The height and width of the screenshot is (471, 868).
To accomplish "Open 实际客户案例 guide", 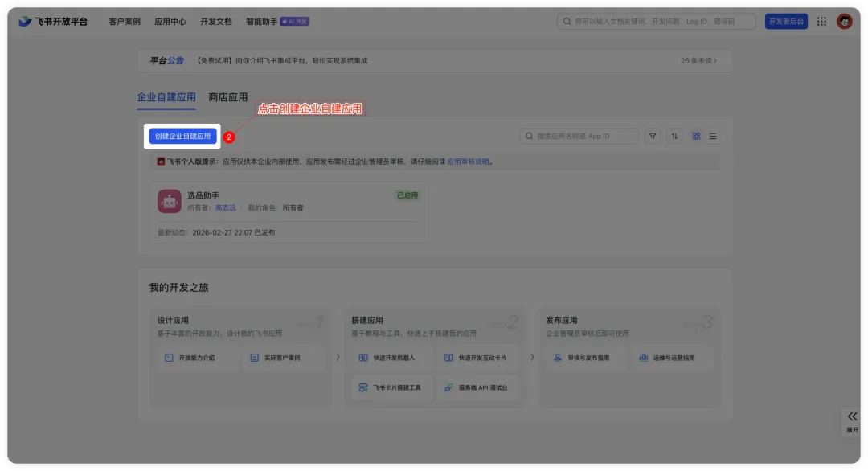I will point(282,358).
